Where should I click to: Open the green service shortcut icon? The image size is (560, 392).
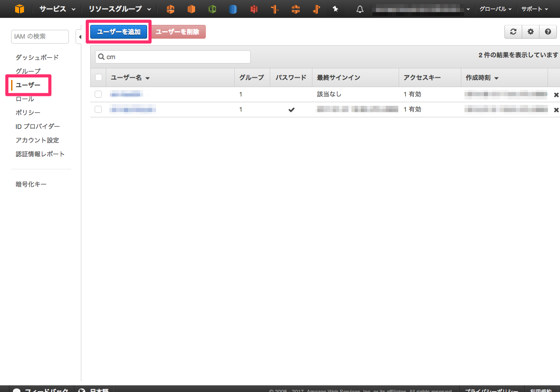click(x=212, y=8)
